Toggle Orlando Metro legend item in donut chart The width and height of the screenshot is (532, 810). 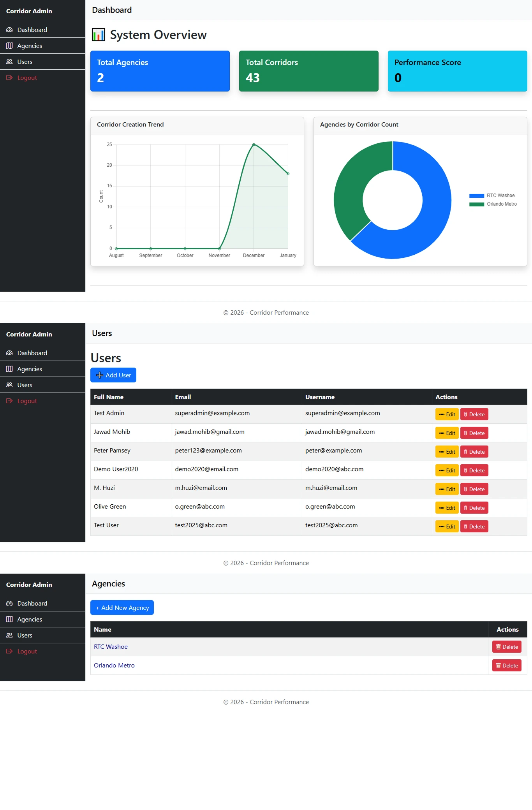493,204
